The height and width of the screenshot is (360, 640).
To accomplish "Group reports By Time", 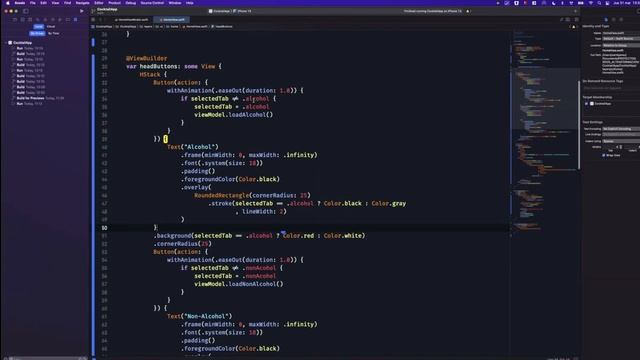I will [x=53, y=33].
